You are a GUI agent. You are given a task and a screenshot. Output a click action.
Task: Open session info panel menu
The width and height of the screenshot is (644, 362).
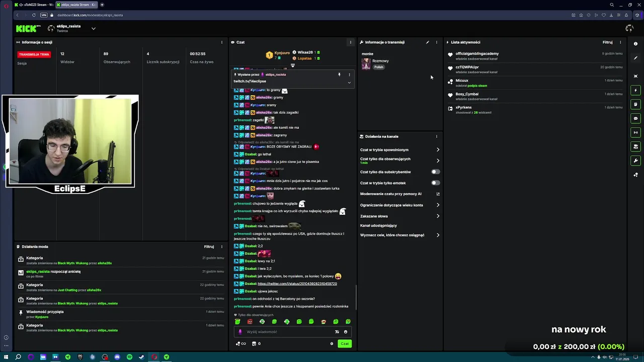pyautogui.click(x=222, y=42)
